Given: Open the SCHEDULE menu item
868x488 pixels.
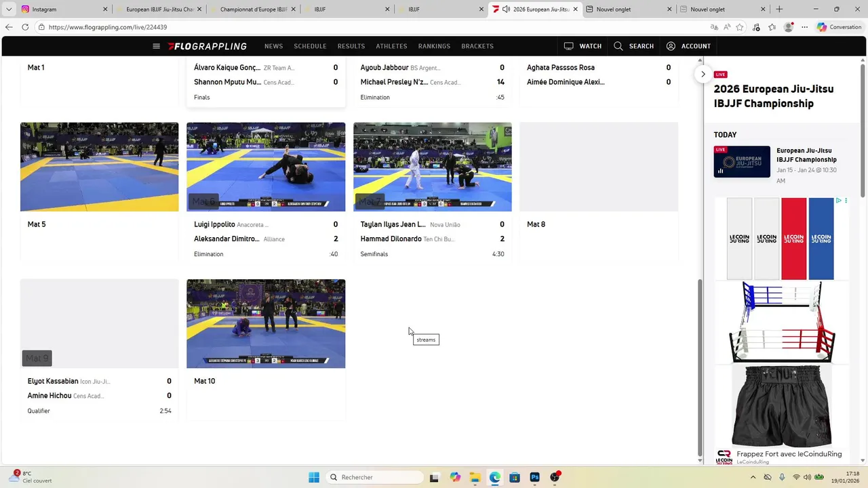Looking at the screenshot, I should 310,46.
